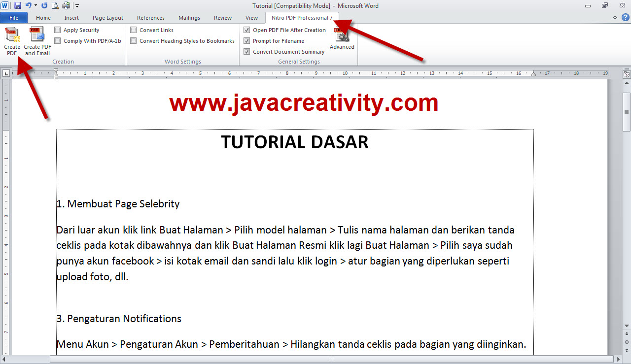Open the Insert tab

71,18
